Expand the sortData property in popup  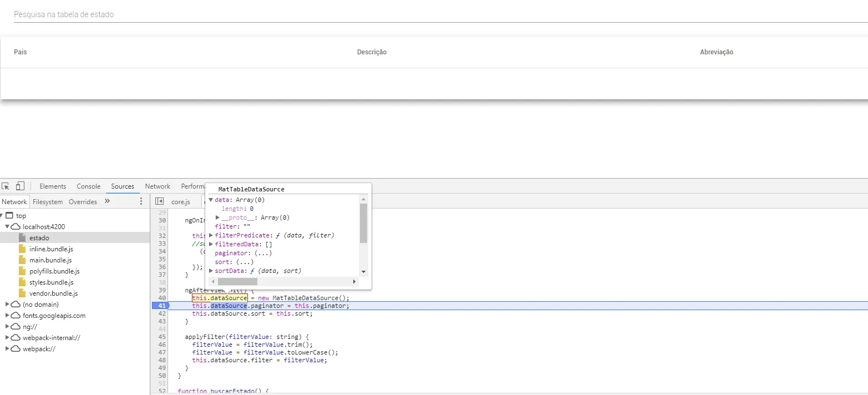[x=211, y=271]
